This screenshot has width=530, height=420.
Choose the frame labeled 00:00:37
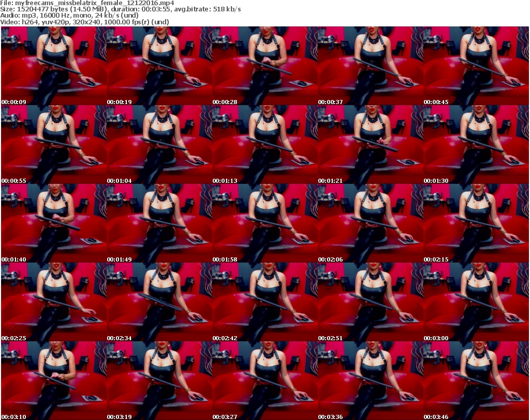click(x=371, y=66)
